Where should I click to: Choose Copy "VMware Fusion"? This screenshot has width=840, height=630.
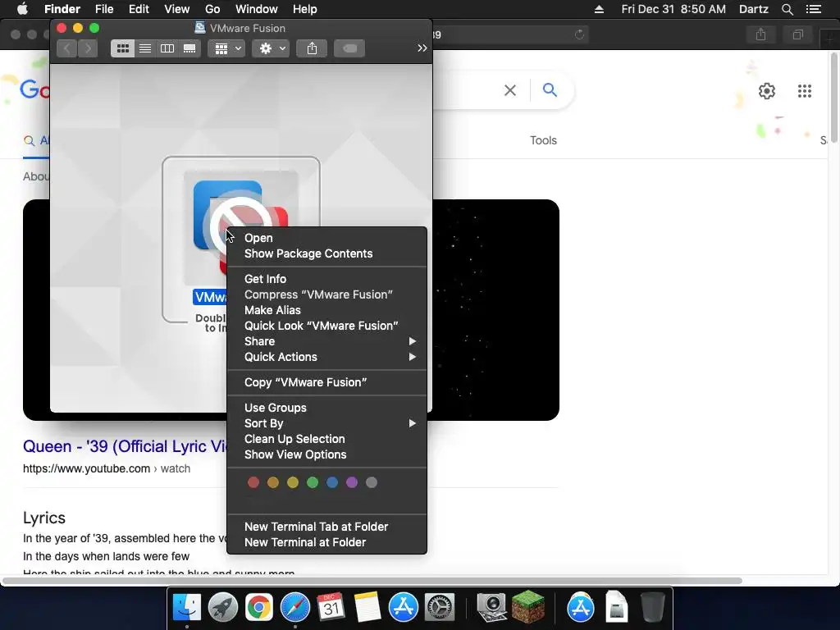tap(326, 382)
